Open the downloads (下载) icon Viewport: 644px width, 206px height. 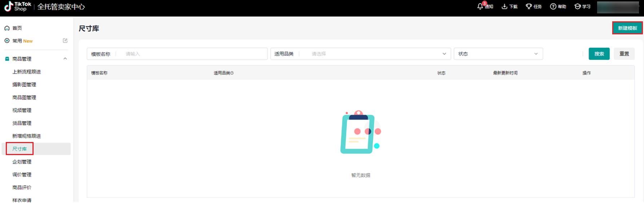(504, 7)
